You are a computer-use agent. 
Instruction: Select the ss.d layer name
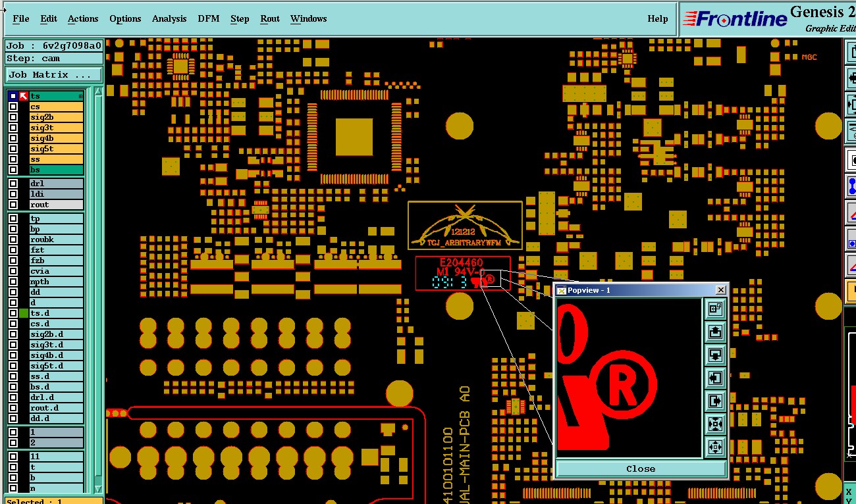57,376
